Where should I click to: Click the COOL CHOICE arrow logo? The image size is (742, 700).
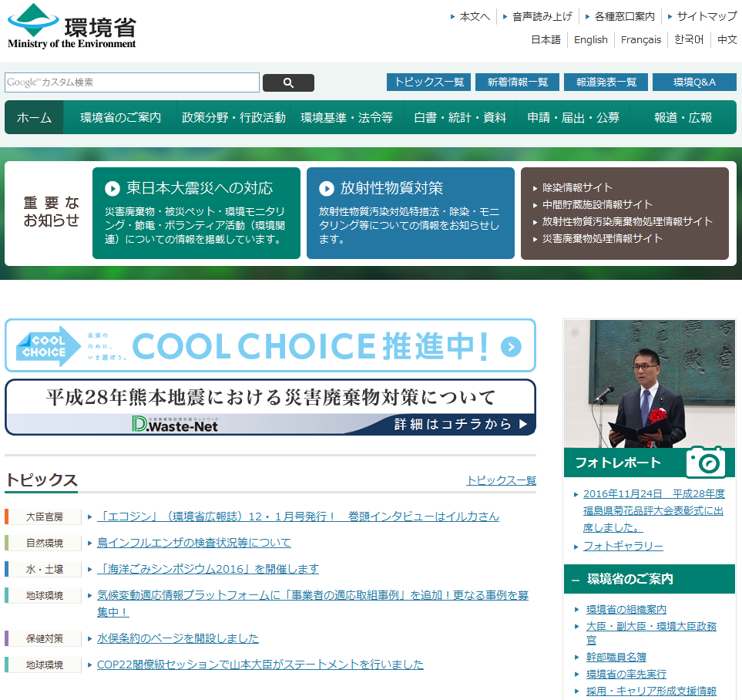coord(49,346)
